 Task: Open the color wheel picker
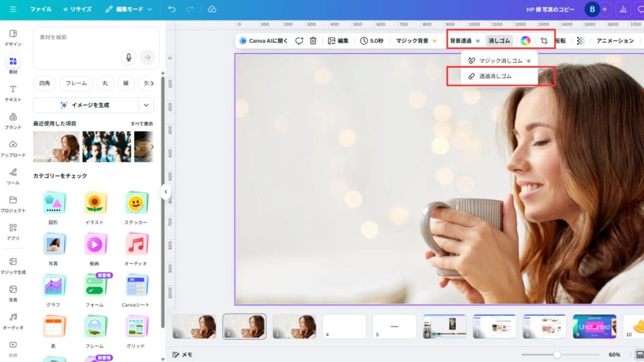[x=525, y=41]
